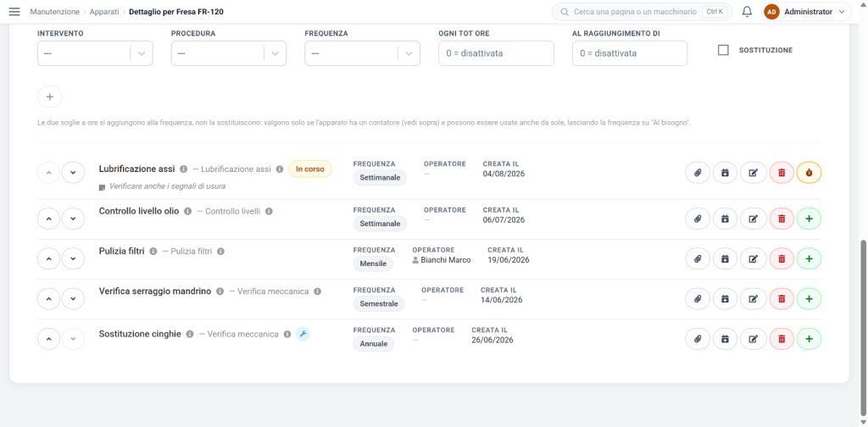Click the Ogni tot ore field

(496, 53)
